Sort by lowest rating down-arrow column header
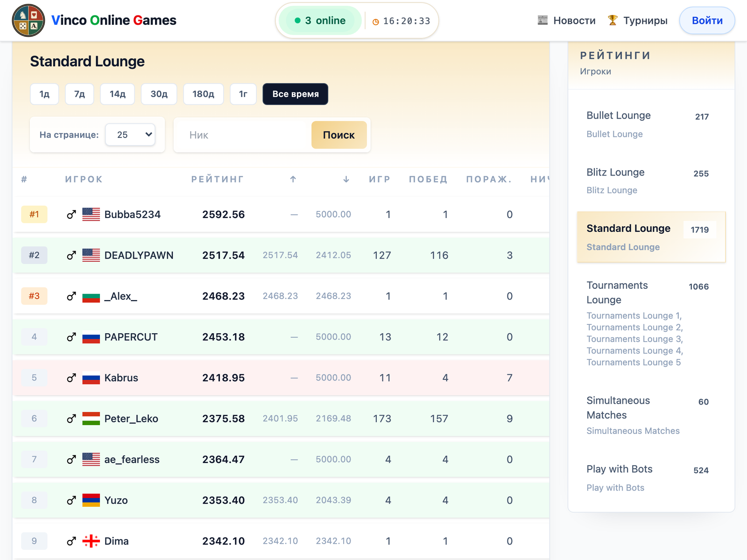This screenshot has width=747, height=560. 346,179
